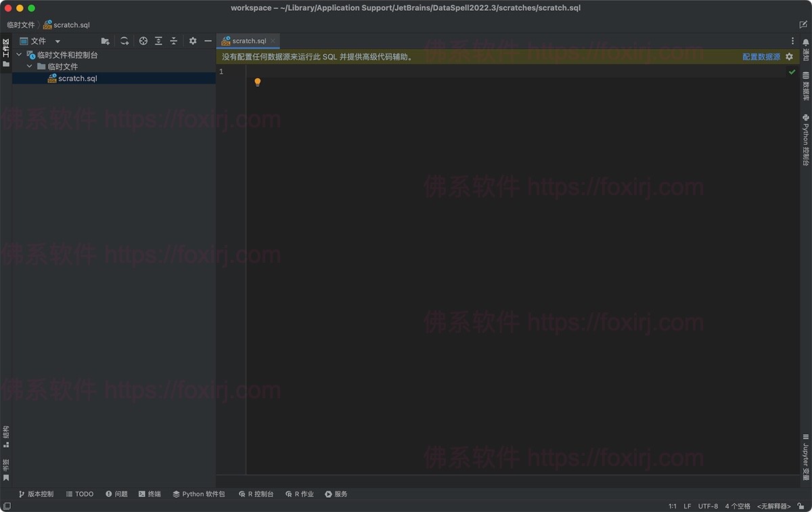Viewport: 812px width, 512px height.
Task: Click the inspections checkmark above the scrollbar
Action: 792,70
